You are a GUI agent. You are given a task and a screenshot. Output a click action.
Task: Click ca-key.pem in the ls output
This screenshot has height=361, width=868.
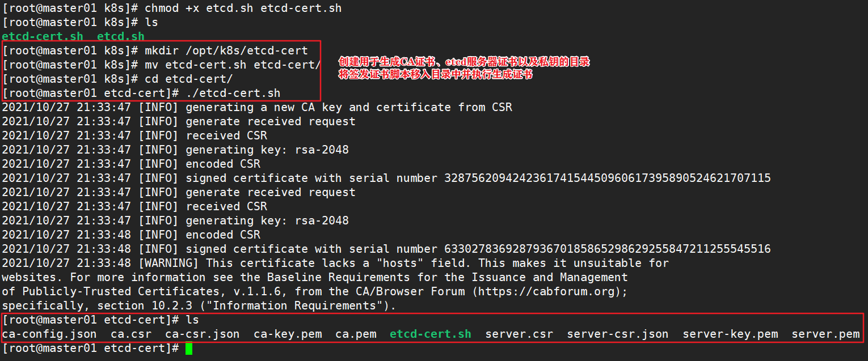tap(287, 334)
